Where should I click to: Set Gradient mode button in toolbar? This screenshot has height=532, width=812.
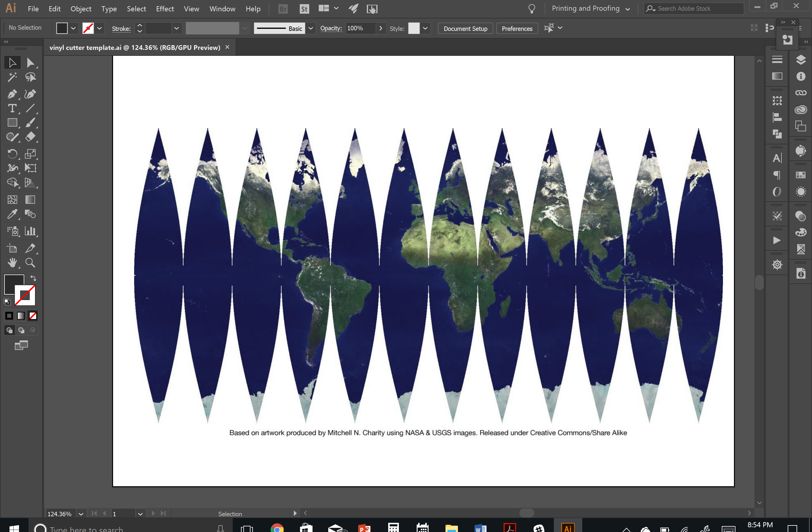[x=21, y=316]
